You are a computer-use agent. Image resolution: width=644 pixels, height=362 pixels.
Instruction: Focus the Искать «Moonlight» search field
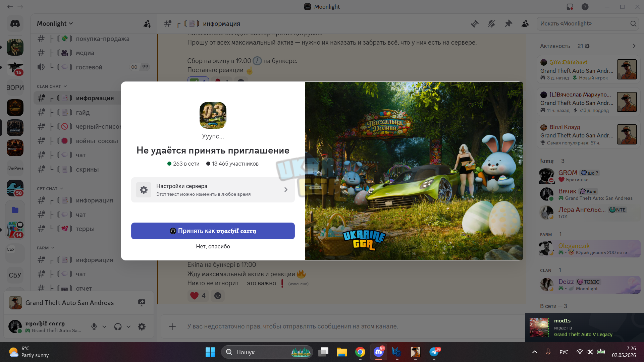588,24
